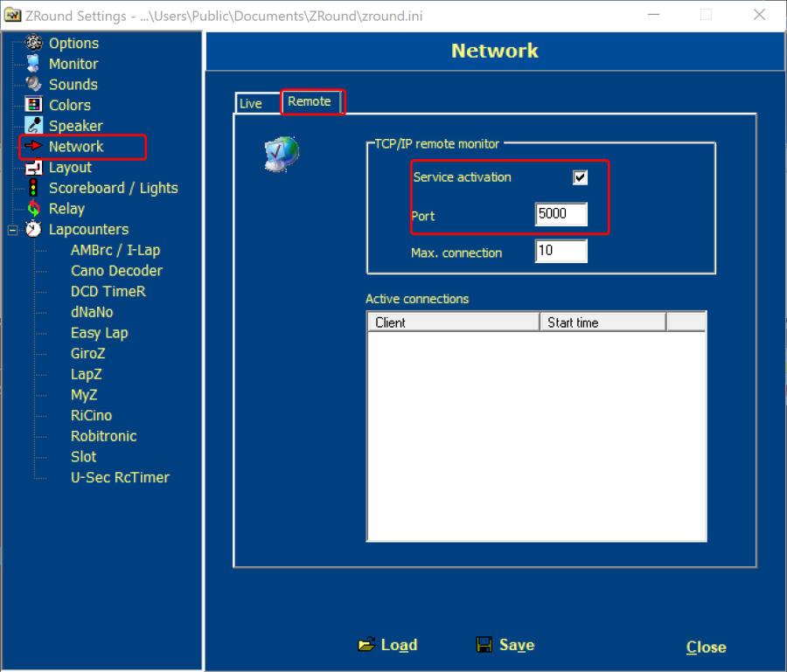
Task: Click the Active connections label
Action: (417, 299)
